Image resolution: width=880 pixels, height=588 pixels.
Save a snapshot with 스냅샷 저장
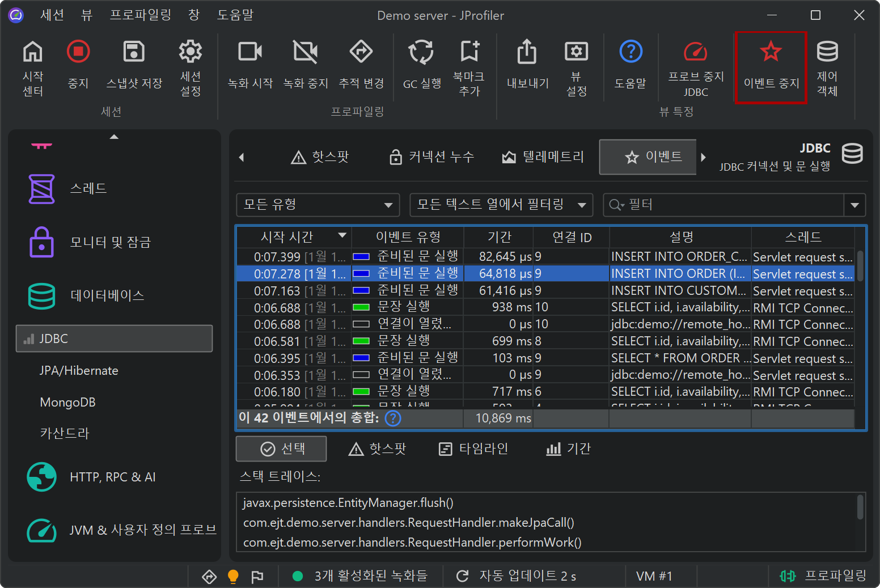click(134, 53)
